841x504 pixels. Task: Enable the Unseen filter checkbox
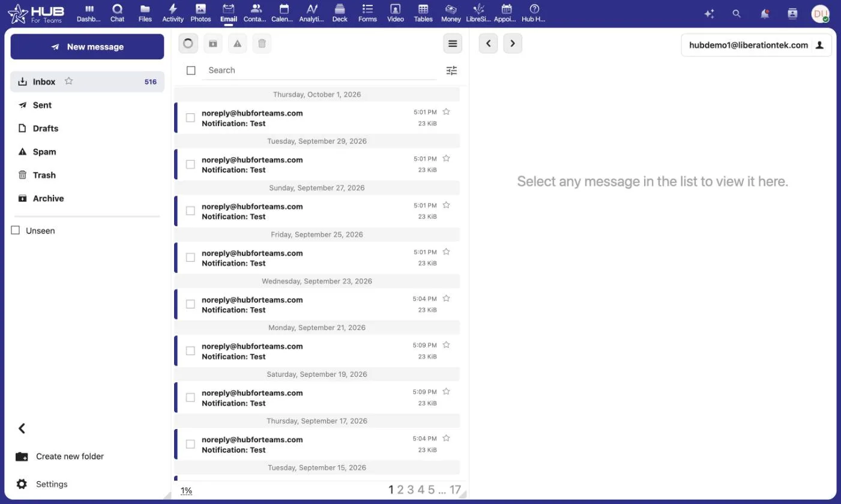[16, 230]
